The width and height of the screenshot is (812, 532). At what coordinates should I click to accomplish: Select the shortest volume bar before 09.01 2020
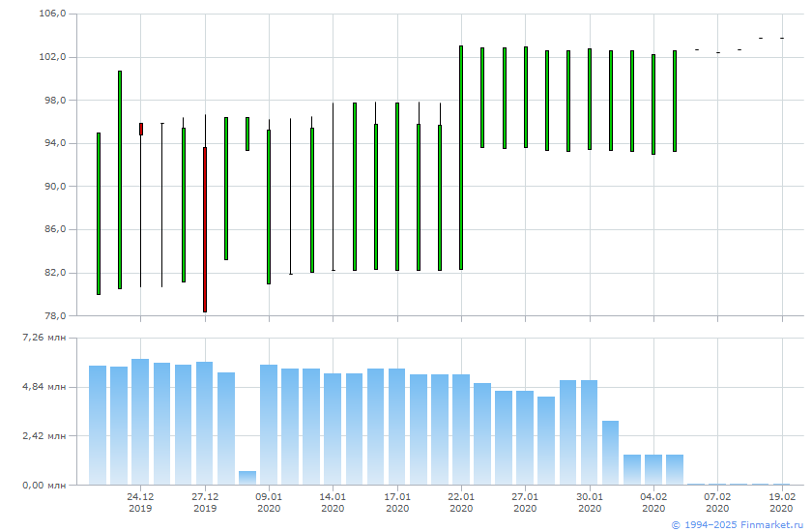pyautogui.click(x=247, y=478)
